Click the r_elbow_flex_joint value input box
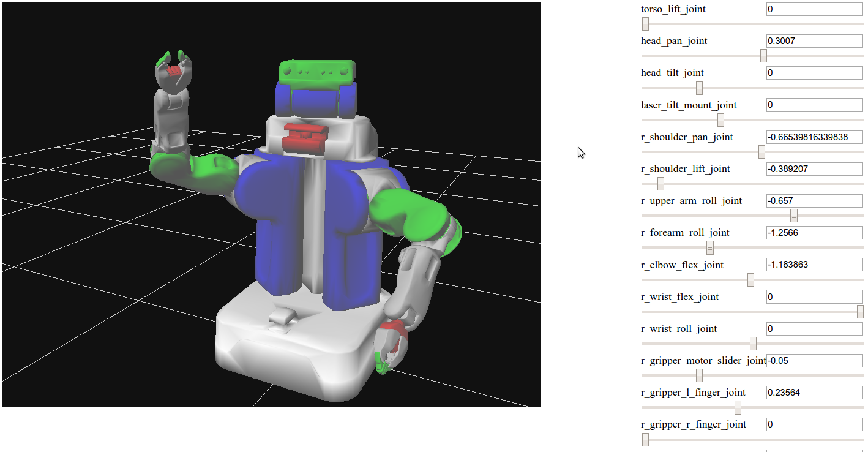 click(x=814, y=265)
